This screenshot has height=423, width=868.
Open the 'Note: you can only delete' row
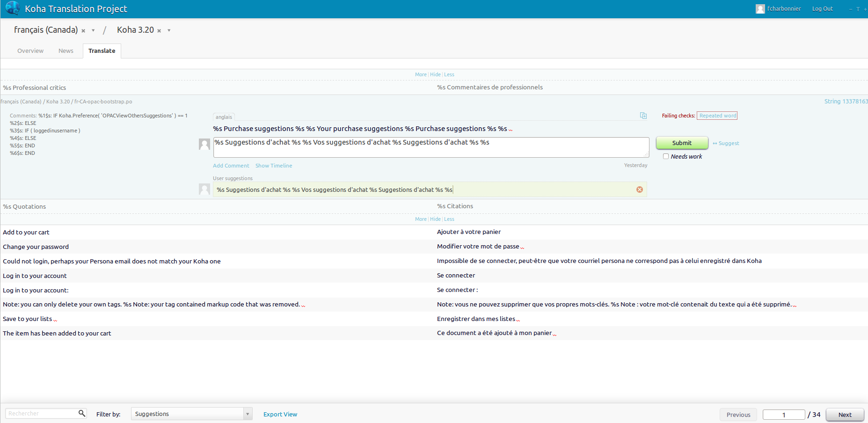click(434, 305)
